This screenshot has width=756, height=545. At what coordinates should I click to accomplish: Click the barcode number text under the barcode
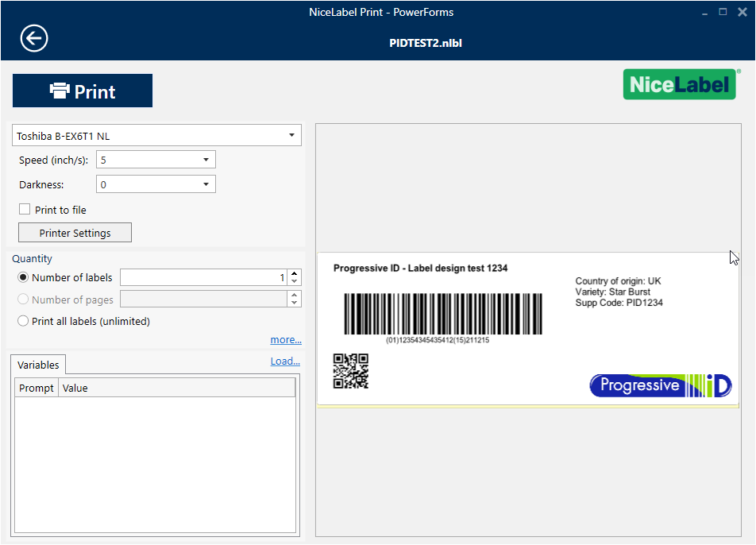[438, 340]
